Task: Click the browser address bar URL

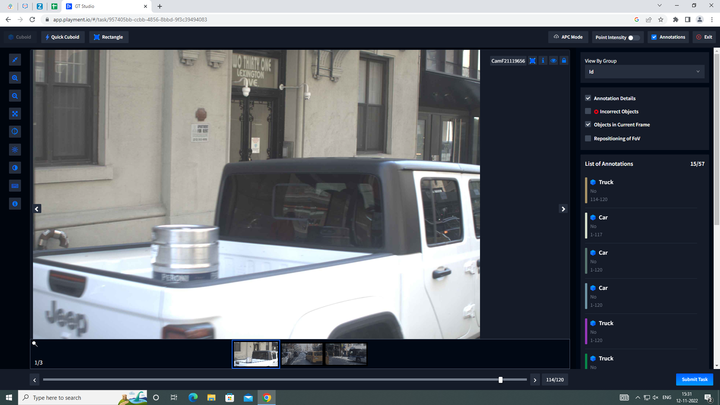Action: coord(130,20)
